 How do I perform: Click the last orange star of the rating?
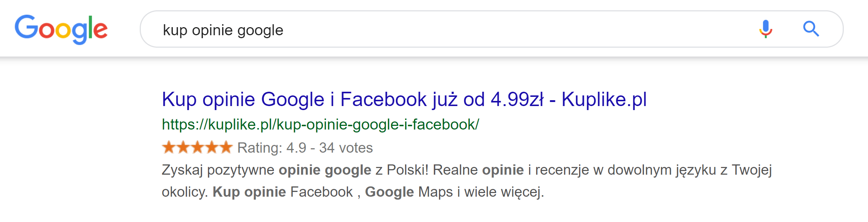point(226,147)
